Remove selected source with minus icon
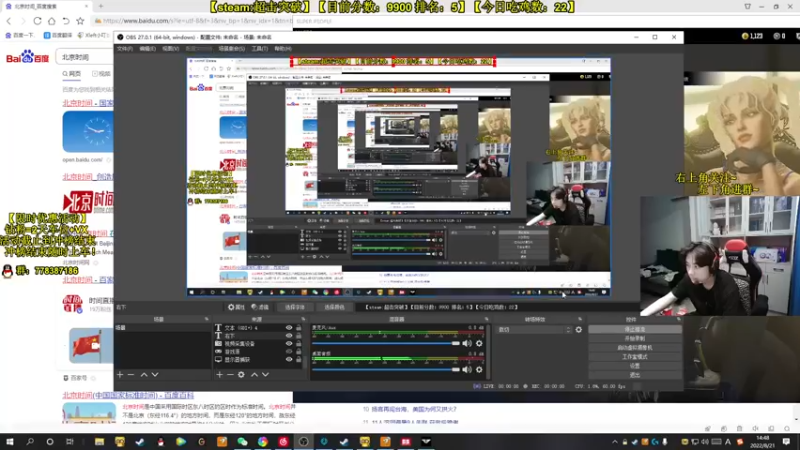The image size is (800, 450). 230,374
